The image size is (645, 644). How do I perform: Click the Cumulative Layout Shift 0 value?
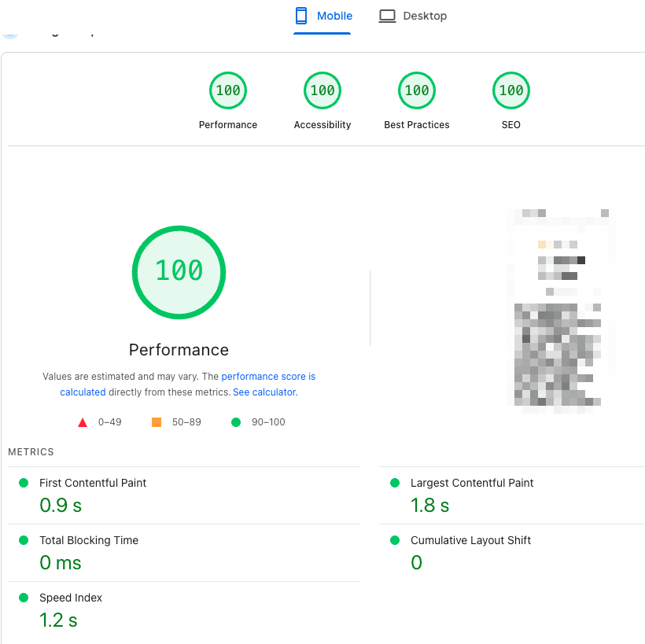[x=416, y=562]
